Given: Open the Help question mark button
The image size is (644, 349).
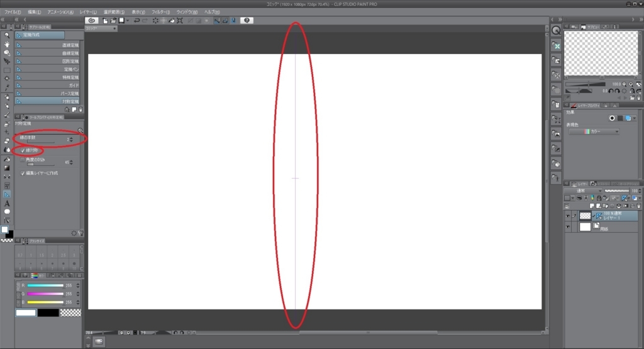Looking at the screenshot, I should click(x=247, y=21).
